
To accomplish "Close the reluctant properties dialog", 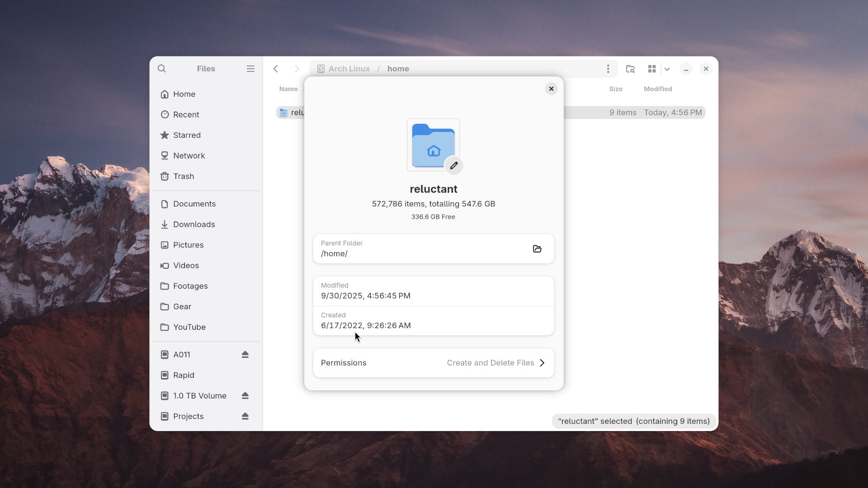I will pyautogui.click(x=551, y=89).
